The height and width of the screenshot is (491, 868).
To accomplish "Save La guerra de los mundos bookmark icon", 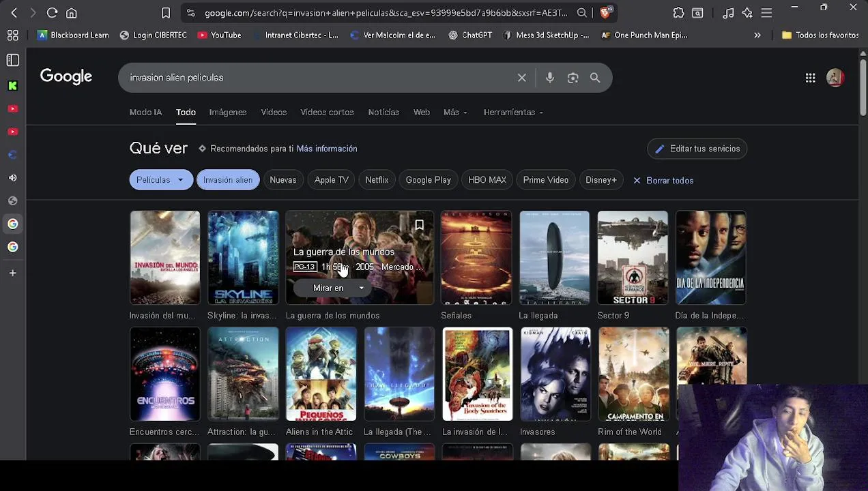I will [x=420, y=225].
